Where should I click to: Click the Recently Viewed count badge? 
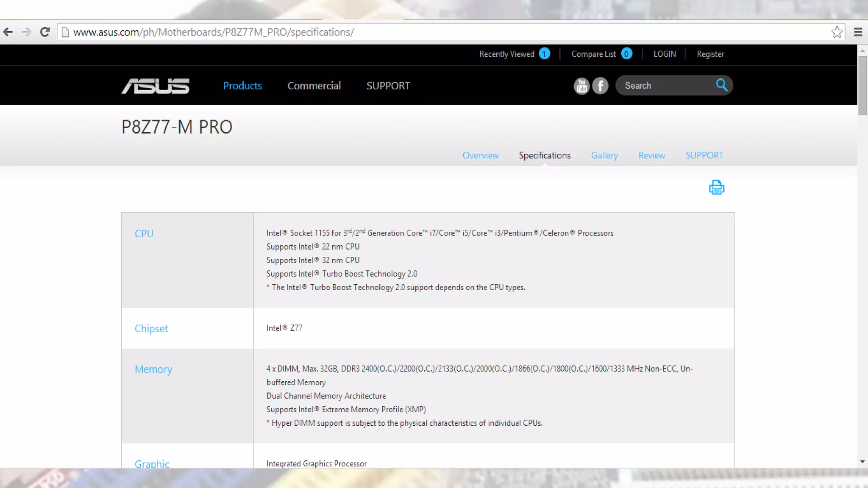pos(544,54)
